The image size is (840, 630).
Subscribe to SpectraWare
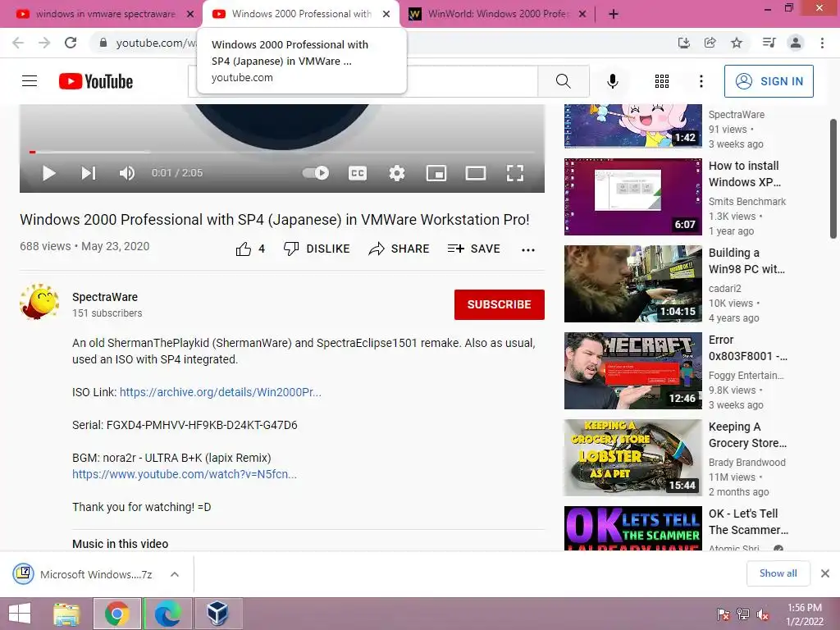tap(500, 304)
